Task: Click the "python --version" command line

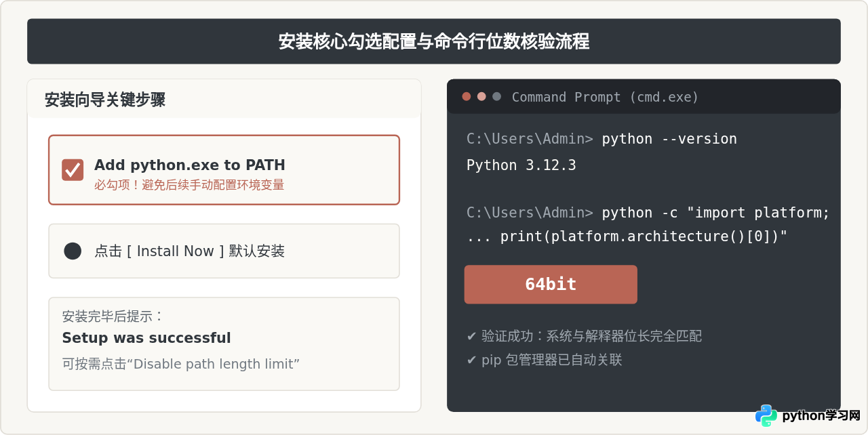Action: (601, 139)
